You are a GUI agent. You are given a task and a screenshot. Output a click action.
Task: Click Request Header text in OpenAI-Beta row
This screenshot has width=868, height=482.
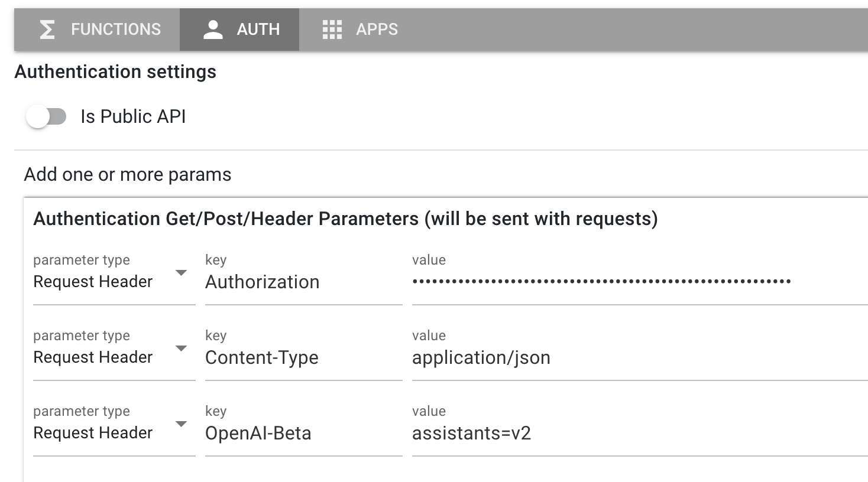93,434
